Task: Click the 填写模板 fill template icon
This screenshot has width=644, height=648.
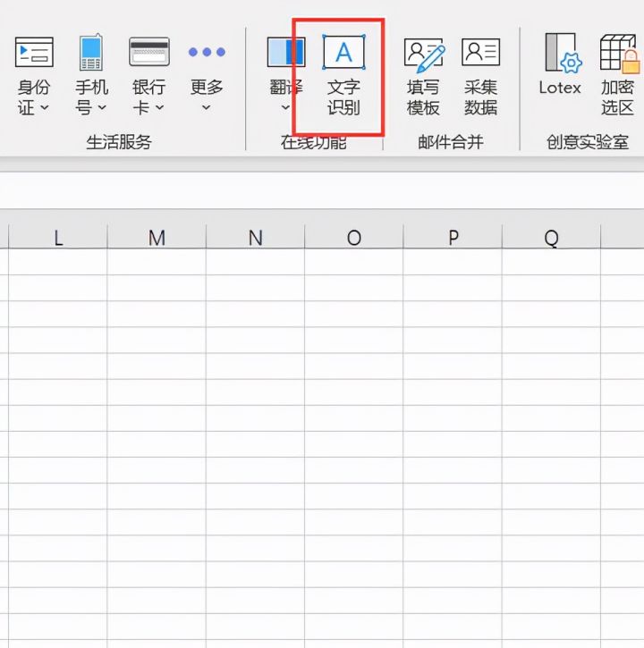Action: coord(424,55)
